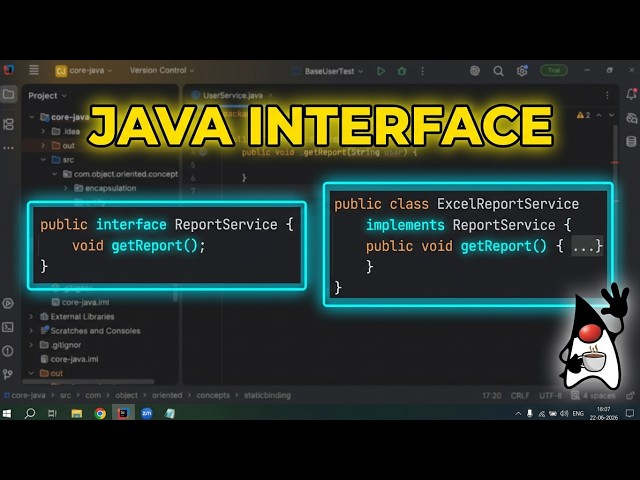The image size is (640, 480).
Task: Open the core-java project dropdown
Action: tap(84, 71)
